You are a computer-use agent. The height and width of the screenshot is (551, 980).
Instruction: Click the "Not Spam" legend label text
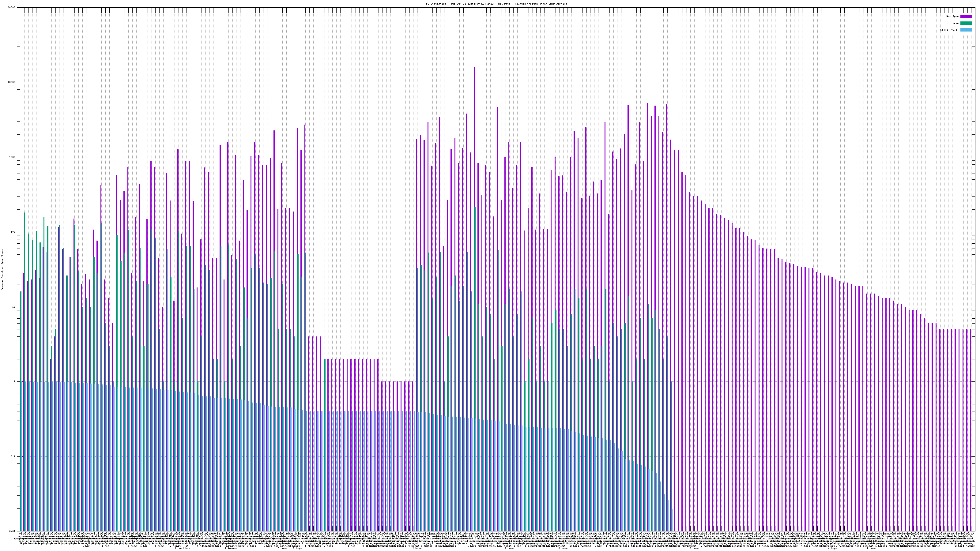(953, 16)
